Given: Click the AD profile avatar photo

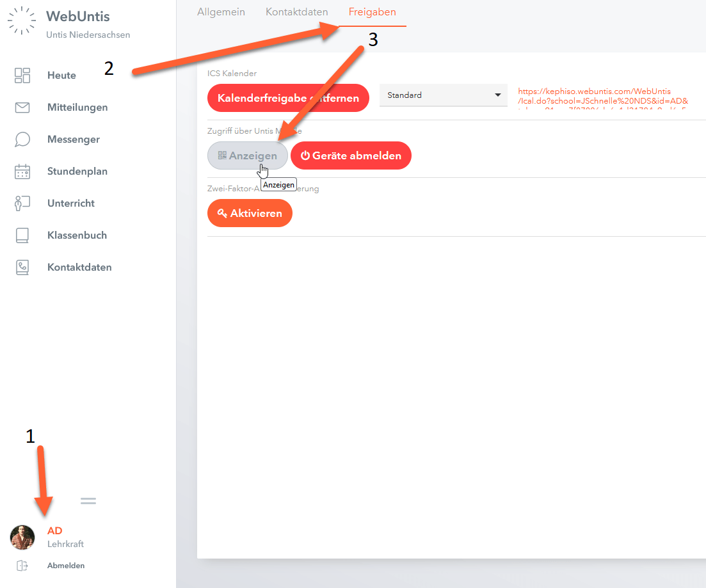Looking at the screenshot, I should click(x=22, y=537).
